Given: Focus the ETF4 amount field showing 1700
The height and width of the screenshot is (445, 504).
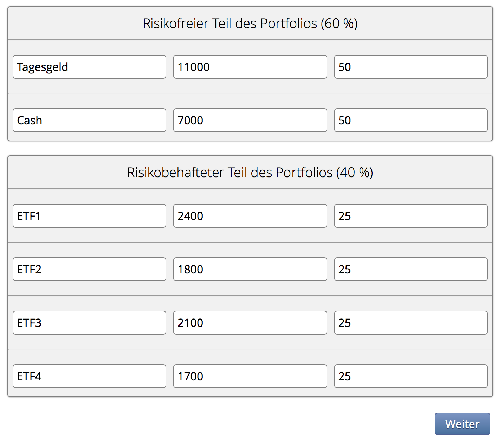Looking at the screenshot, I should [250, 376].
